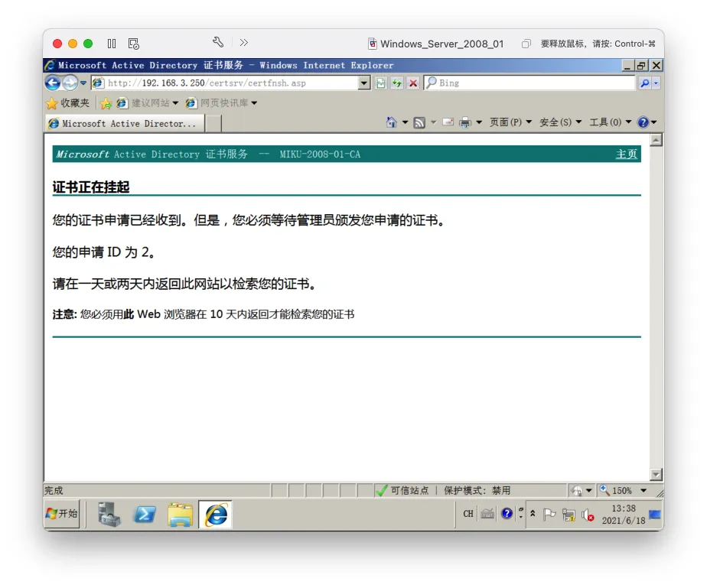
Task: Open the IE Help menu icon
Action: (647, 122)
